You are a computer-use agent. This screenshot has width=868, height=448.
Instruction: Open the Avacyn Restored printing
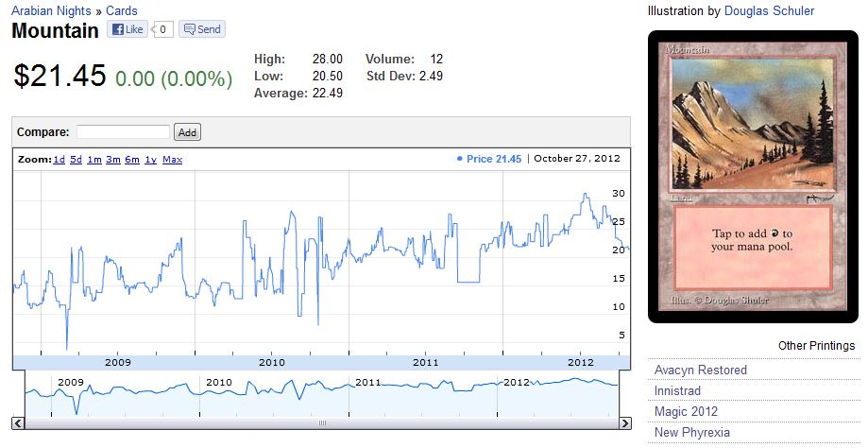click(700, 370)
